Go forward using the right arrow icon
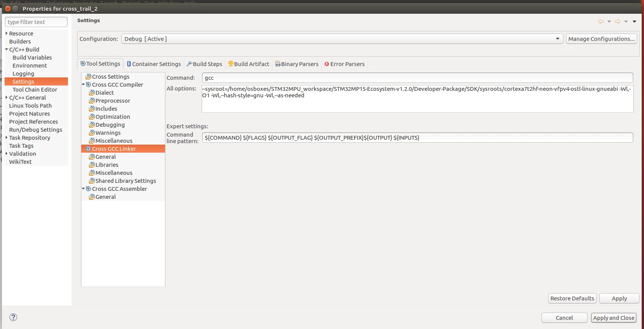The width and height of the screenshot is (644, 329). coord(618,21)
